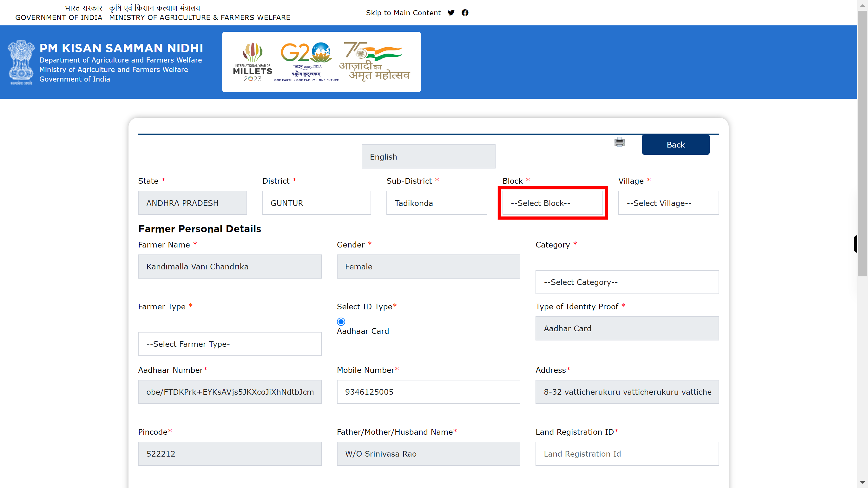Click the Facebook social media icon
Image resolution: width=868 pixels, height=488 pixels.
coord(465,12)
